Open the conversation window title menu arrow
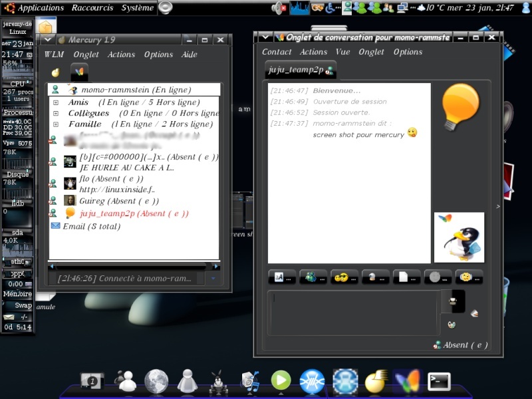 pos(265,37)
